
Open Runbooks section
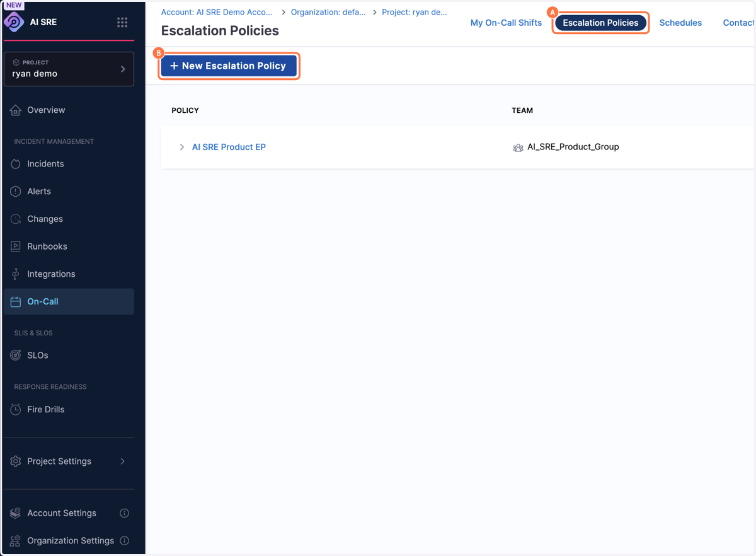(47, 246)
